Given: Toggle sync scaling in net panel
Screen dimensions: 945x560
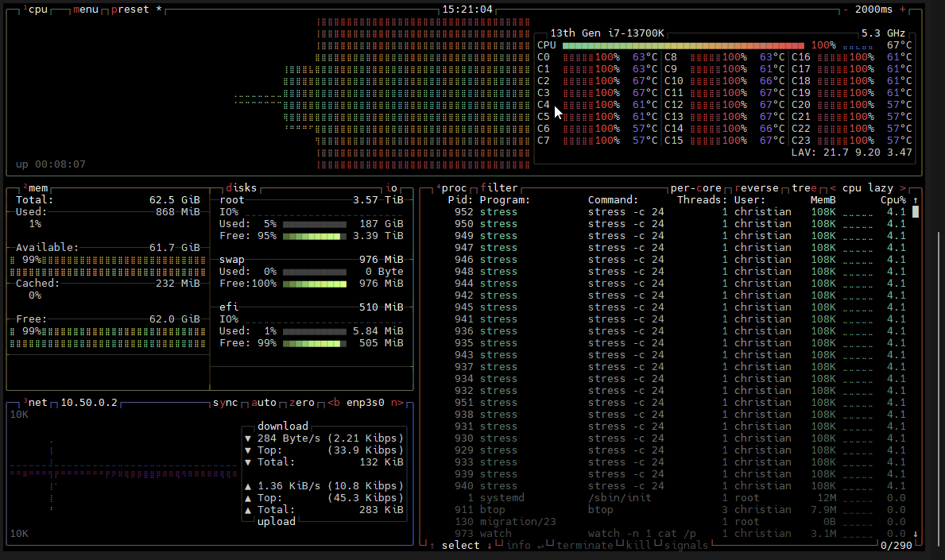Looking at the screenshot, I should click(x=226, y=402).
